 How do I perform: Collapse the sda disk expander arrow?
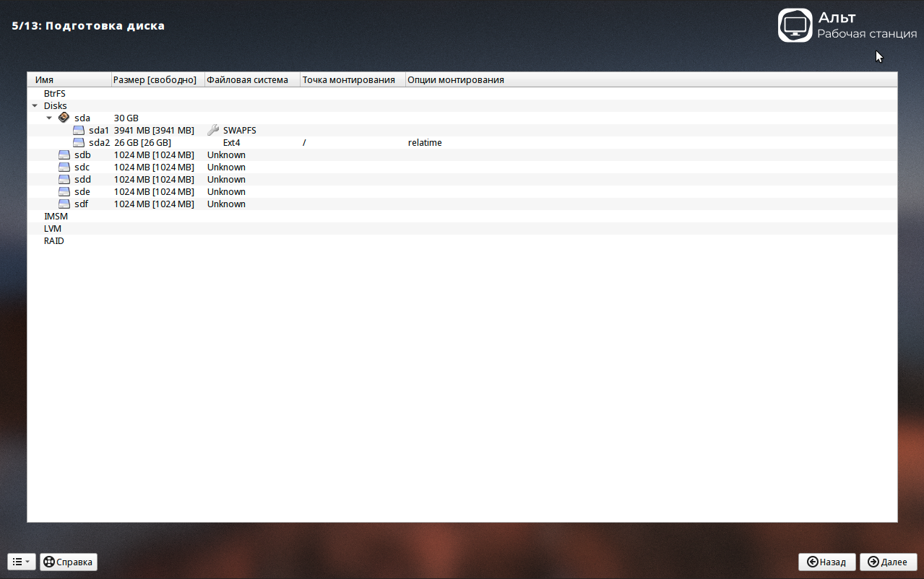coord(49,118)
